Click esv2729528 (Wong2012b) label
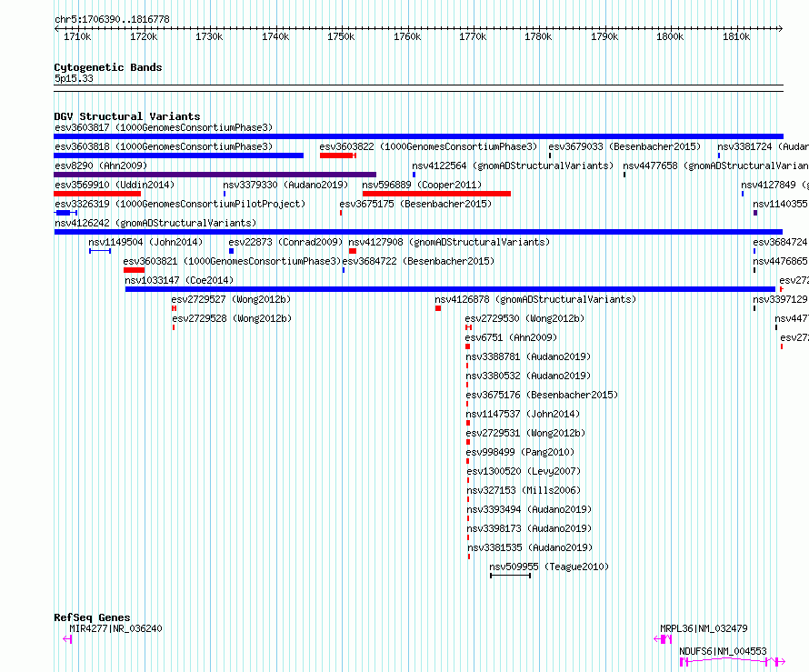The image size is (809, 672). pos(232,318)
